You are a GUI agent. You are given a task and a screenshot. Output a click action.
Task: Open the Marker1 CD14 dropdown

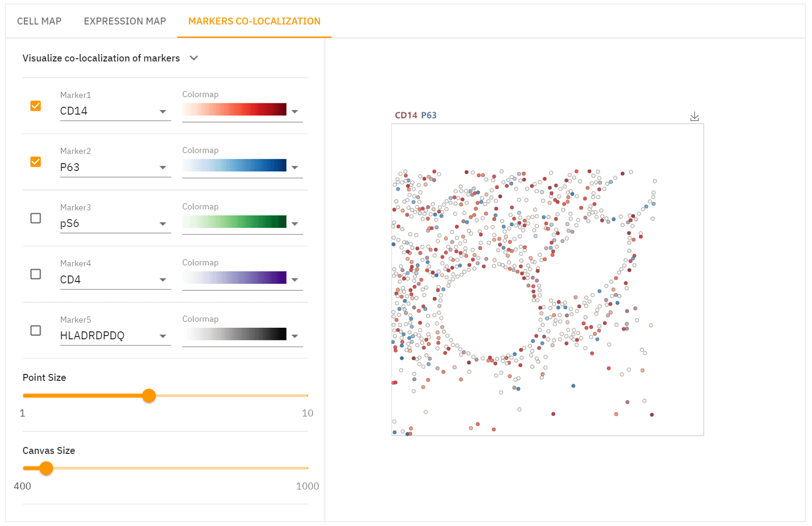click(116, 111)
